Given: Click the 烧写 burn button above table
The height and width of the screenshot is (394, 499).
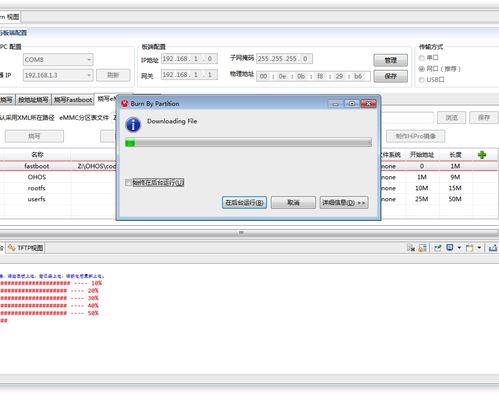Looking at the screenshot, I should click(x=34, y=136).
